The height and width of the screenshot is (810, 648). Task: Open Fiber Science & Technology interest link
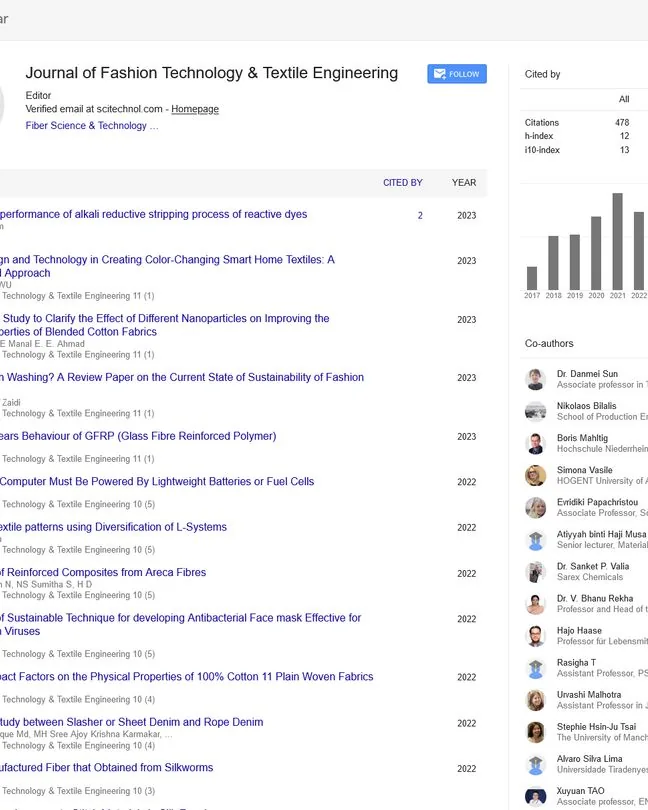[86, 126]
